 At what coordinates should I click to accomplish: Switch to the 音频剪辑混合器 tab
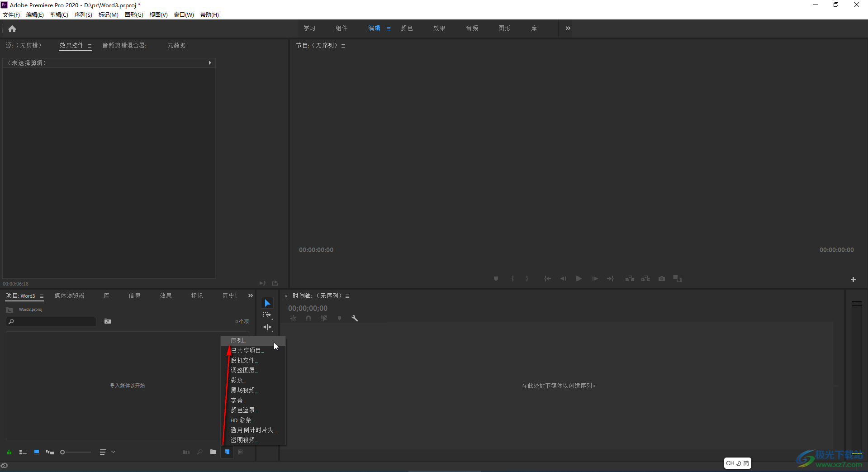point(124,46)
